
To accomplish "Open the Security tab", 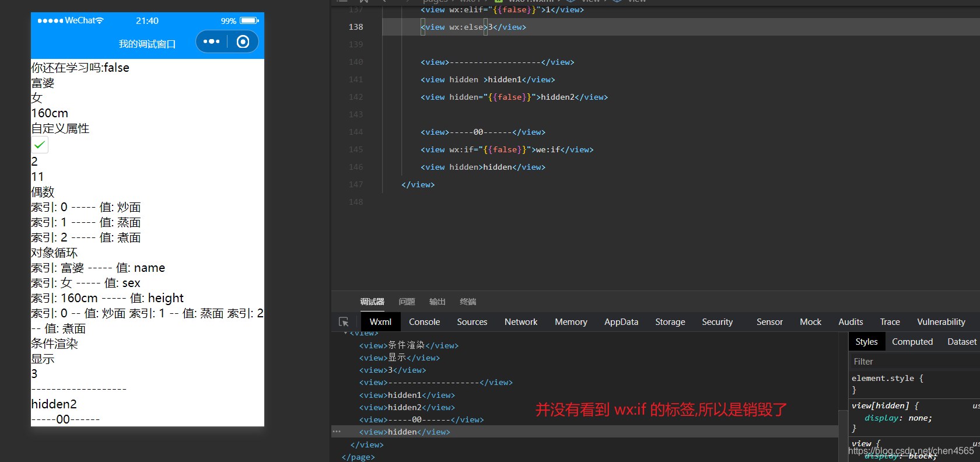I will (717, 322).
